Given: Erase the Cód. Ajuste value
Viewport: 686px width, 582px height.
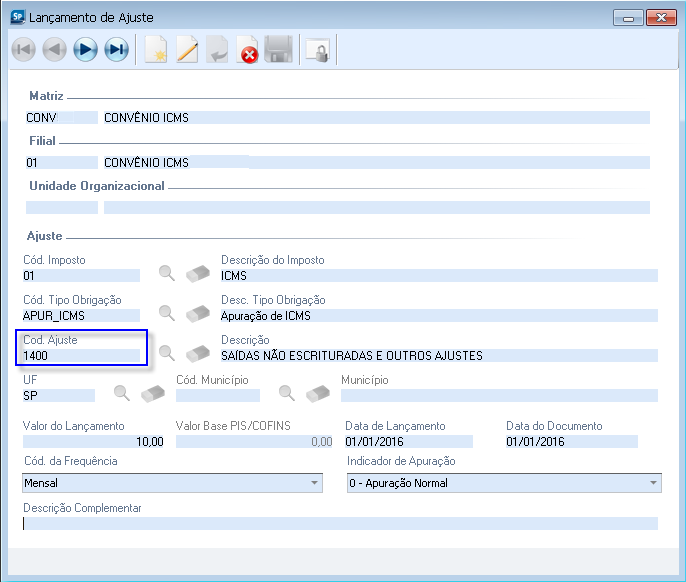Looking at the screenshot, I should click(x=198, y=353).
